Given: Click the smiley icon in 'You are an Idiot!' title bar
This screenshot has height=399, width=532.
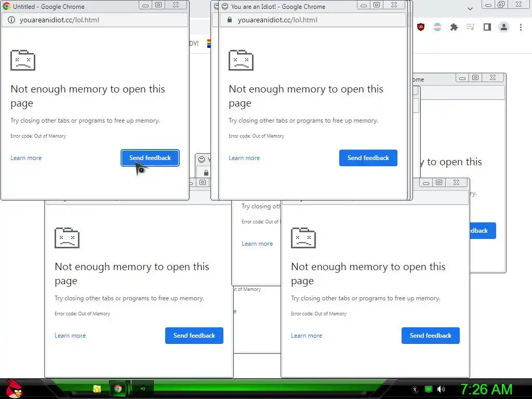Looking at the screenshot, I should 224,6.
